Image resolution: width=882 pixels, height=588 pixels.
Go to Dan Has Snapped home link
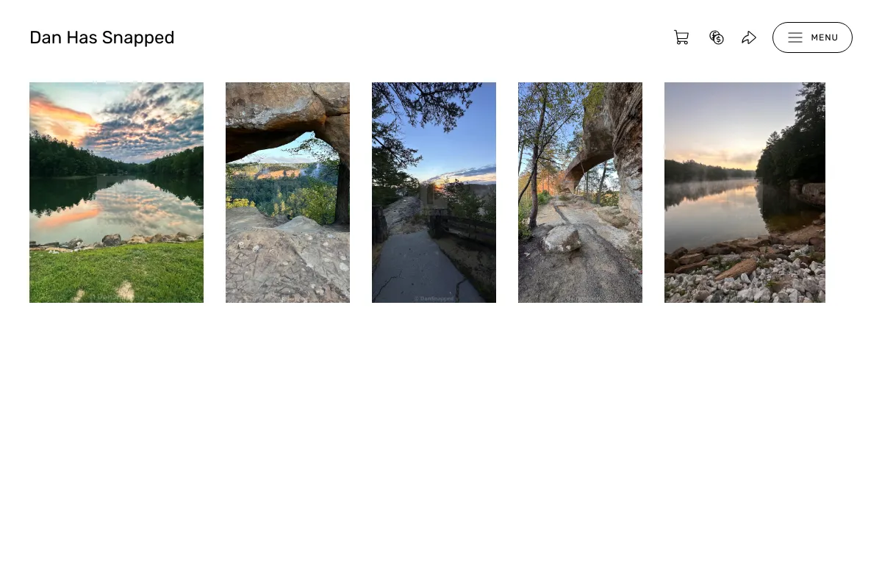click(102, 37)
